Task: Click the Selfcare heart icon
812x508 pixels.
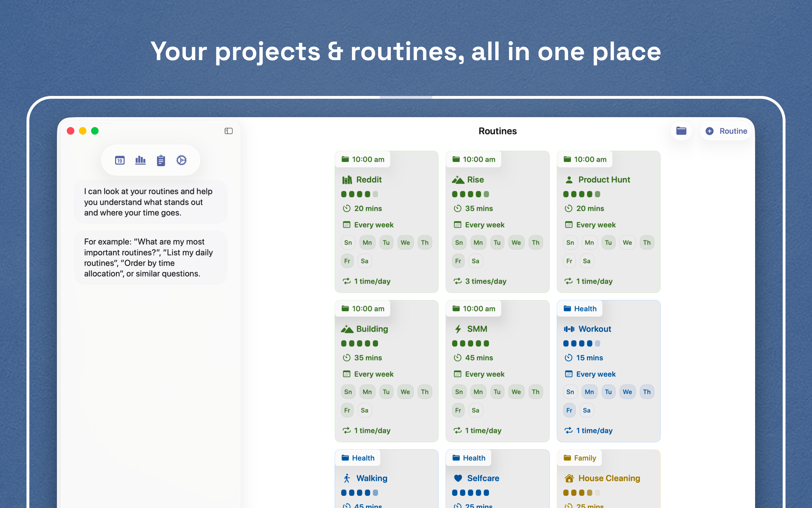Action: 458,478
